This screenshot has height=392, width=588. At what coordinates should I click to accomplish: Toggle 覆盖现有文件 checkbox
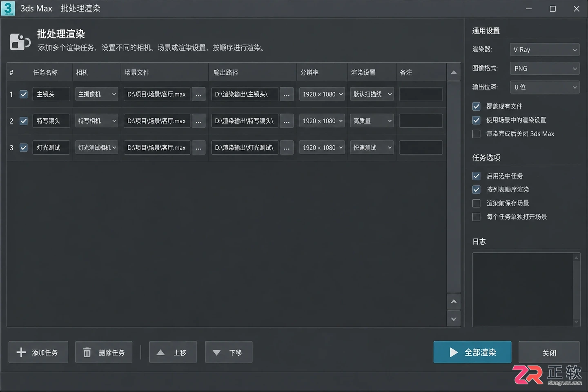(476, 107)
